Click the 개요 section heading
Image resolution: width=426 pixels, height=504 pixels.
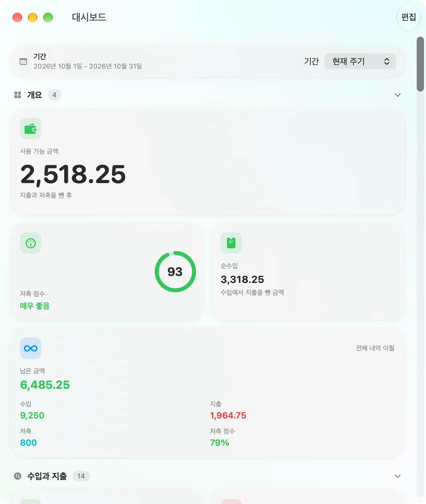(35, 95)
